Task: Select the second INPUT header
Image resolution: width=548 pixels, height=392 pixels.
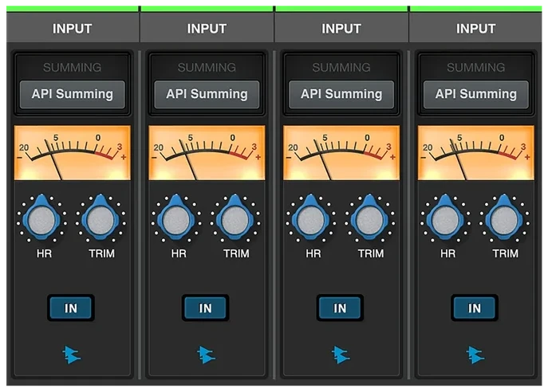Action: pos(207,29)
